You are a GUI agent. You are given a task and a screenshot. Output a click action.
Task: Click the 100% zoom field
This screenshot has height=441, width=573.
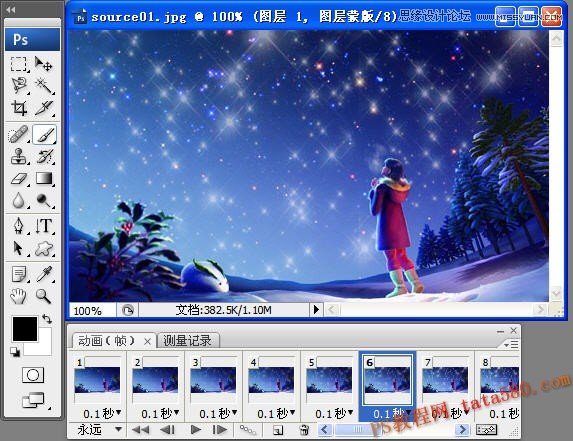click(x=93, y=311)
